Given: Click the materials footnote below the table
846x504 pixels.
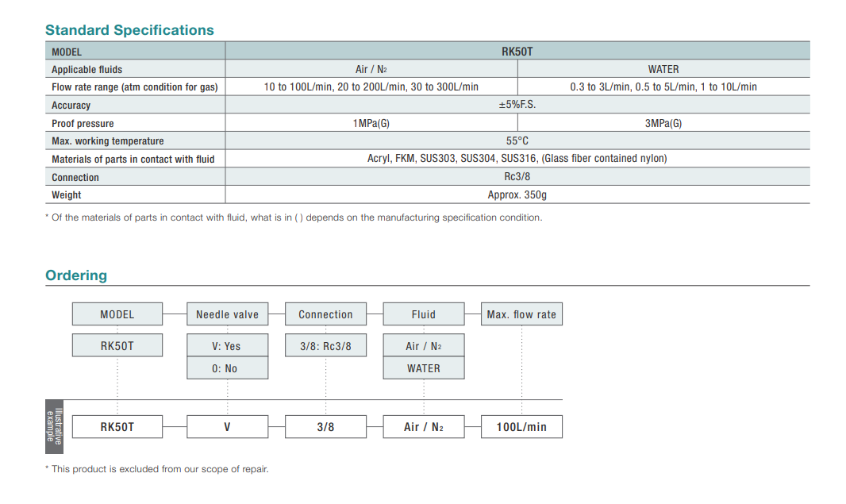Looking at the screenshot, I should tap(294, 217).
